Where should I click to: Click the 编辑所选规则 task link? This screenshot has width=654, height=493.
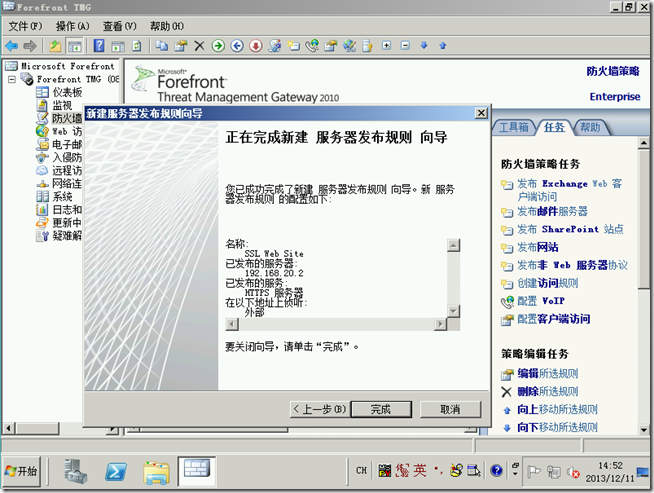548,373
